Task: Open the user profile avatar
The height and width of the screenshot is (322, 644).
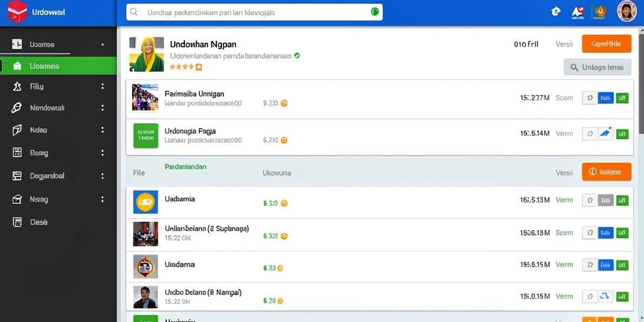Action: [627, 11]
